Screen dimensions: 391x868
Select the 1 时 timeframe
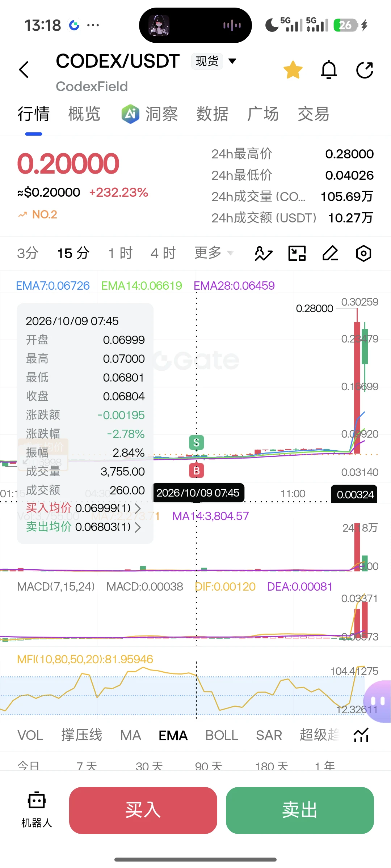121,253
